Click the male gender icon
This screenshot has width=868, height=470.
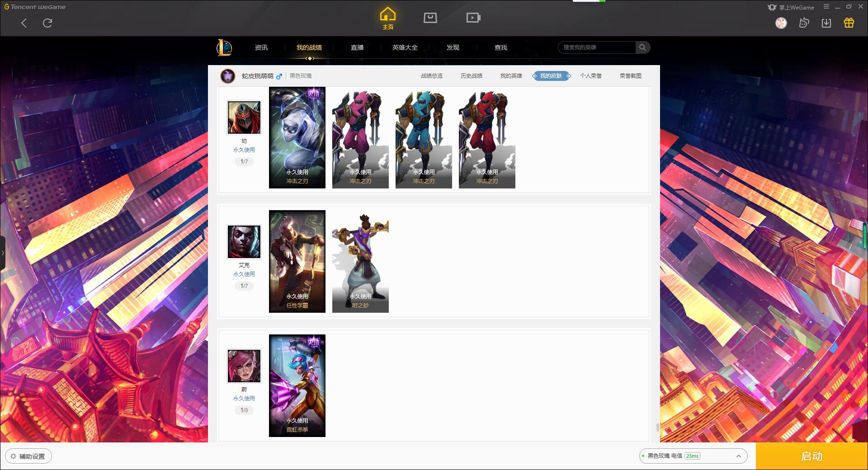279,76
